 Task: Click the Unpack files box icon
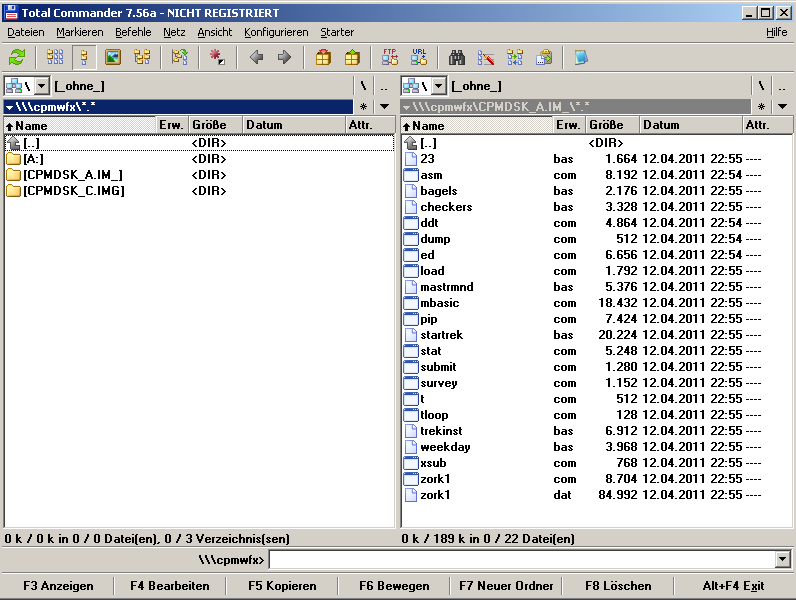(x=352, y=57)
